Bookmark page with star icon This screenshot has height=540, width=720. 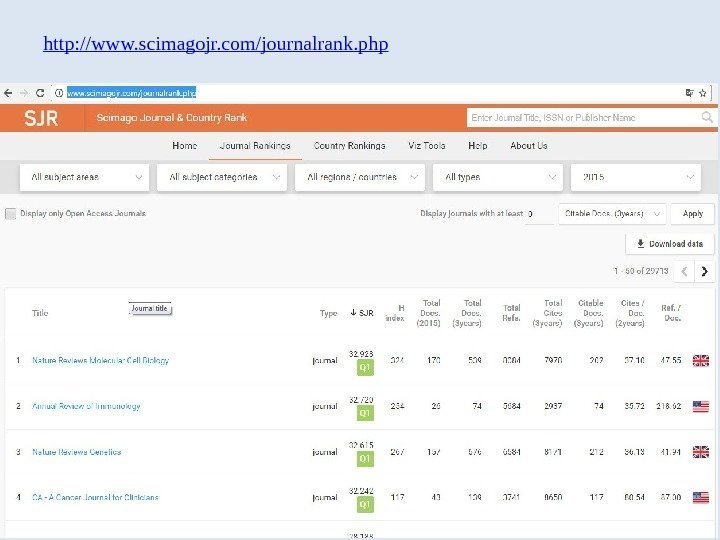coord(703,93)
